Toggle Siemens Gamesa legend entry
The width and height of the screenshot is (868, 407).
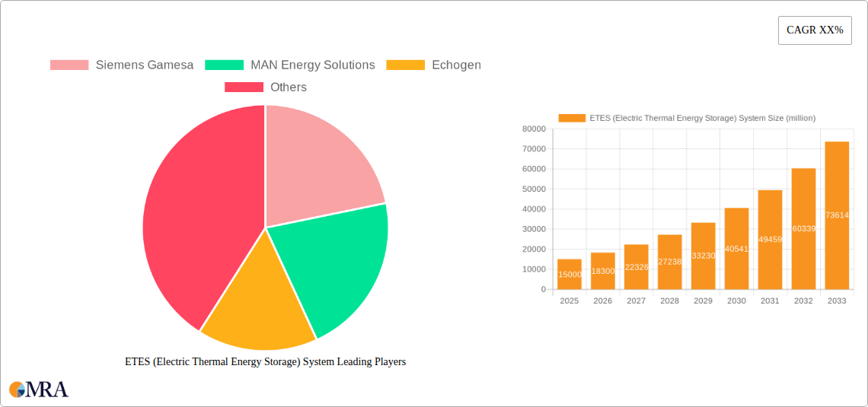(122, 65)
